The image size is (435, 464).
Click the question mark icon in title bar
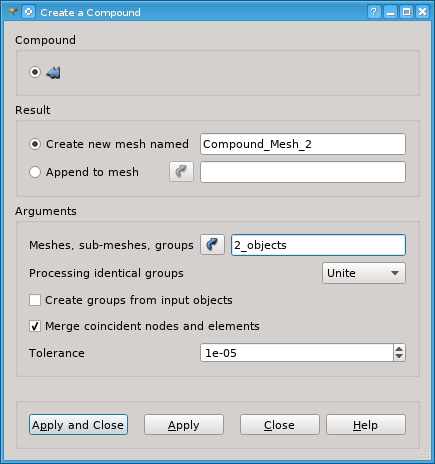click(x=374, y=12)
